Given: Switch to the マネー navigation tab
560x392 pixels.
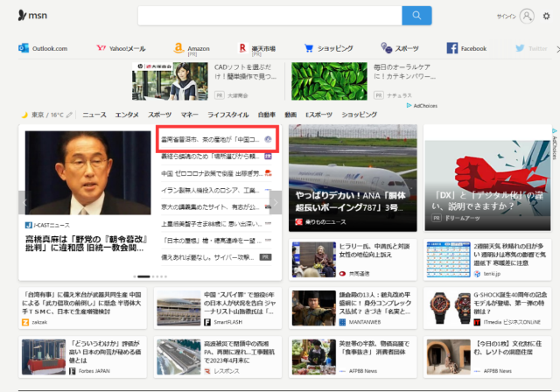Looking at the screenshot, I should [x=189, y=115].
